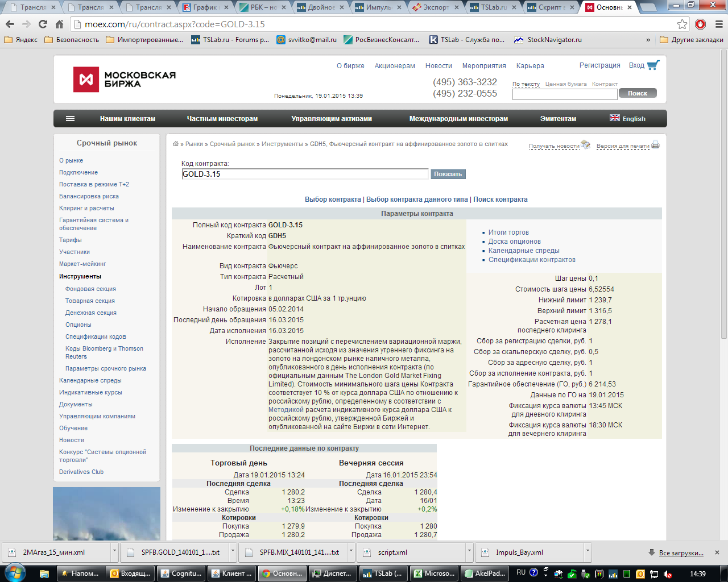Open Windows Explorer from the taskbar
Image resolution: width=728 pixels, height=582 pixels.
44,573
